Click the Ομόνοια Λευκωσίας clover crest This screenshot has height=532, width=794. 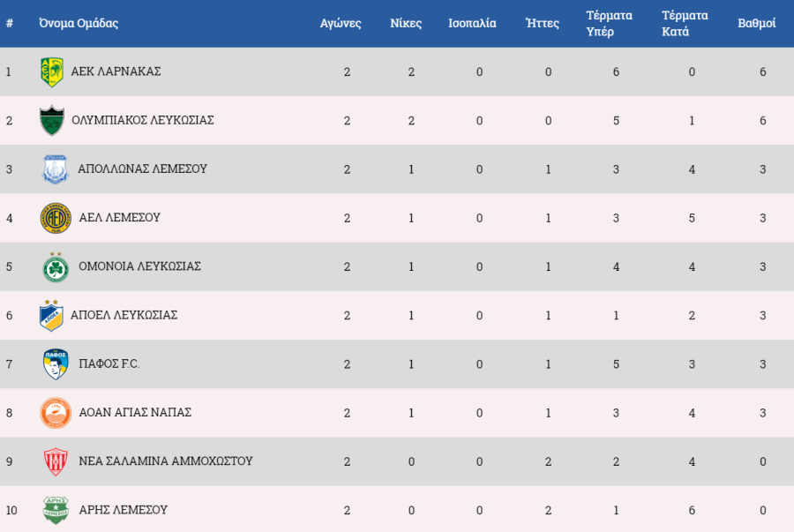(56, 266)
